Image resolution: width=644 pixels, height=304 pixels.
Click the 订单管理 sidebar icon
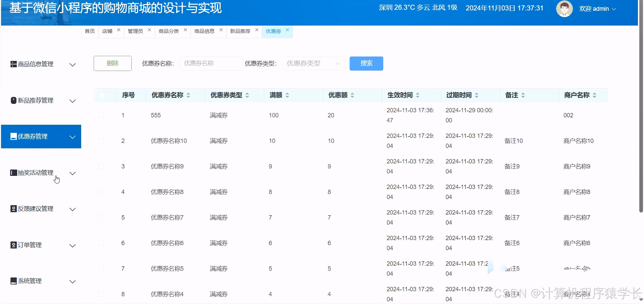point(13,245)
